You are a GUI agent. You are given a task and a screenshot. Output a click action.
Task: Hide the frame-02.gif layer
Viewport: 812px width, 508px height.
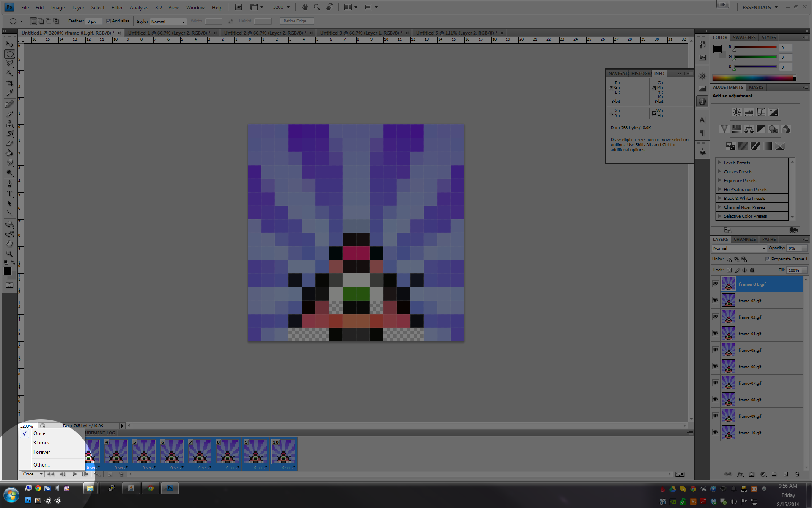click(715, 300)
